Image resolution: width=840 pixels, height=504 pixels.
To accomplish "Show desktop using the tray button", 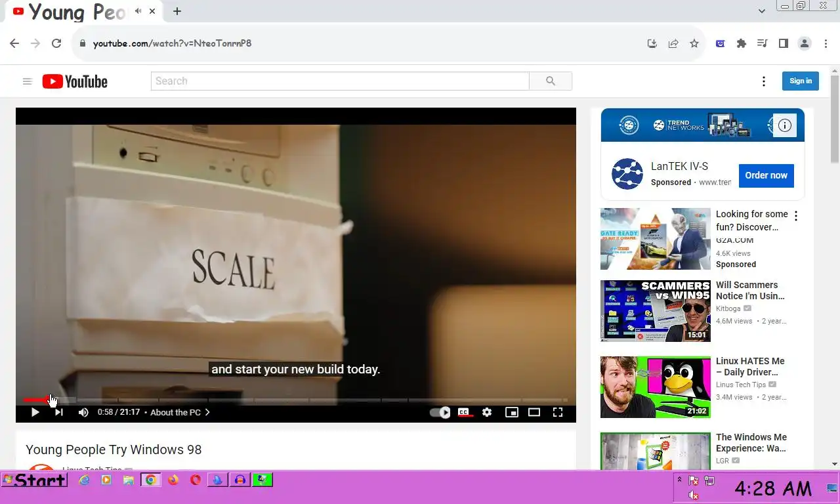I will [x=831, y=488].
